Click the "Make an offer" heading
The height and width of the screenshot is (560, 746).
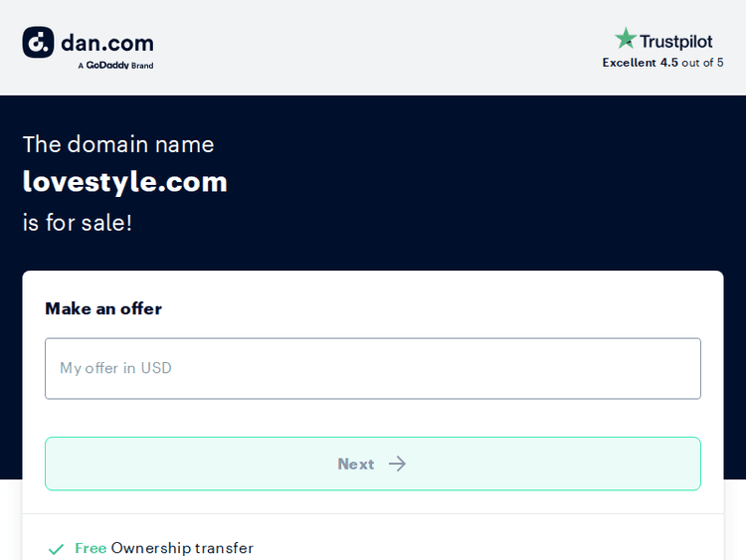pos(103,308)
